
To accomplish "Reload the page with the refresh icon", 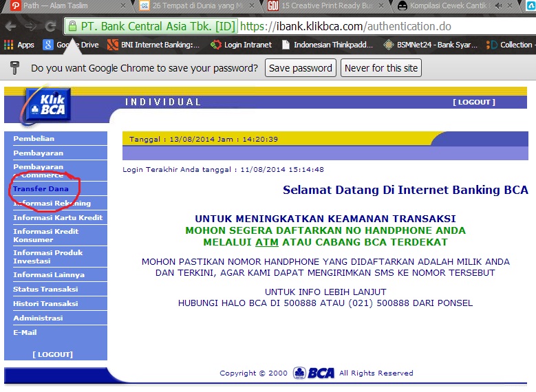I will (x=51, y=26).
